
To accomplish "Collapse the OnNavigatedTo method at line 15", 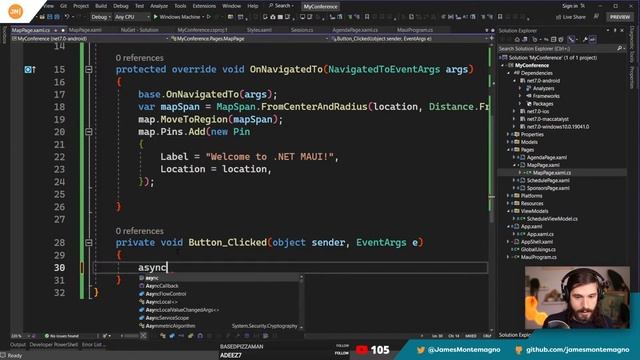I will click(x=89, y=70).
